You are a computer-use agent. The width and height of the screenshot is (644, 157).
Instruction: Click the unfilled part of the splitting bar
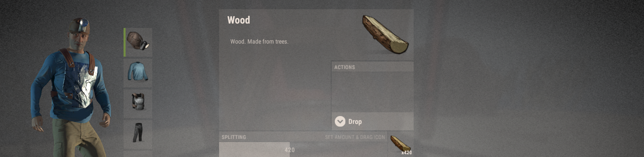(x=339, y=150)
